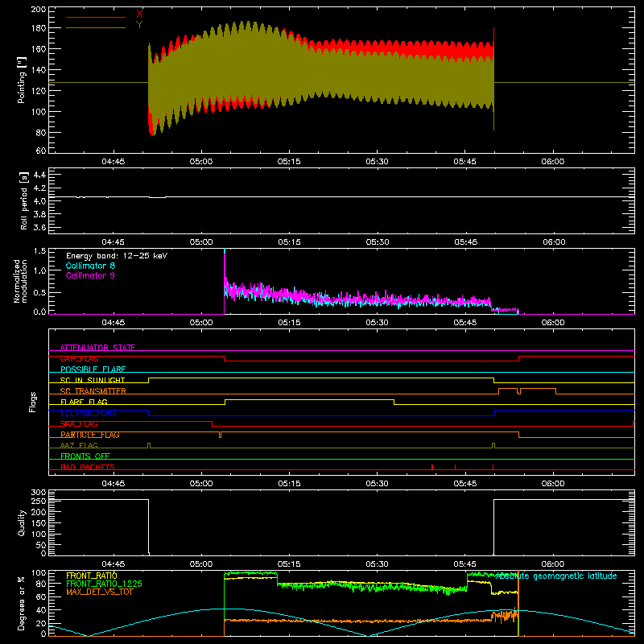Click the 80 tick on Degrees axis
The height and width of the screenshot is (644, 644).
(x=41, y=584)
